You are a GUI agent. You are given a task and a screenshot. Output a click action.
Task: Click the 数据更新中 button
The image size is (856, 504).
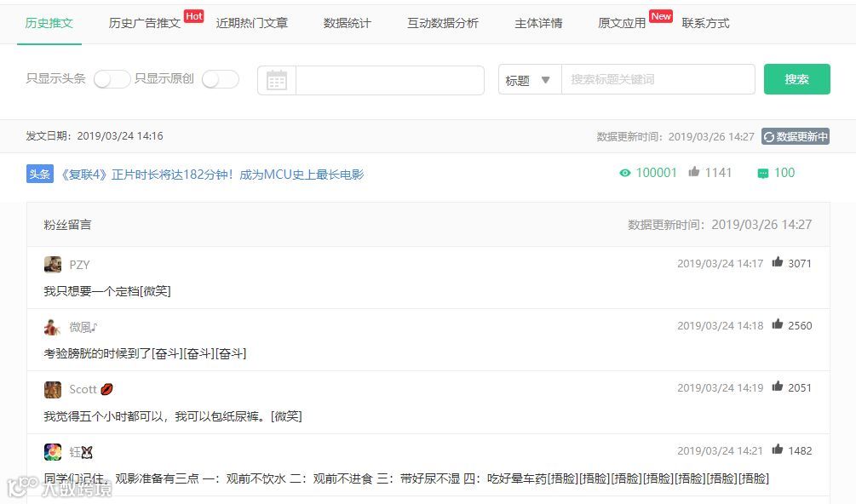[x=796, y=136]
